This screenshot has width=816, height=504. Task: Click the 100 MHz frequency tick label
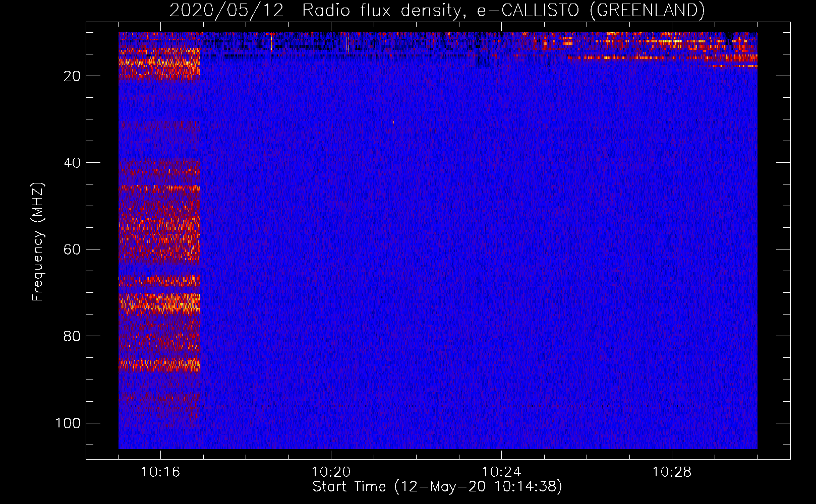(x=68, y=423)
